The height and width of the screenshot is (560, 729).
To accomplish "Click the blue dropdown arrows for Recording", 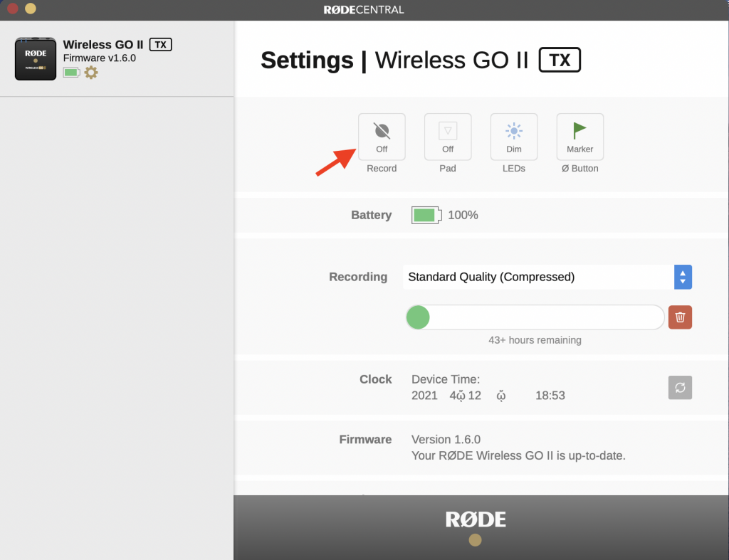I will [683, 277].
